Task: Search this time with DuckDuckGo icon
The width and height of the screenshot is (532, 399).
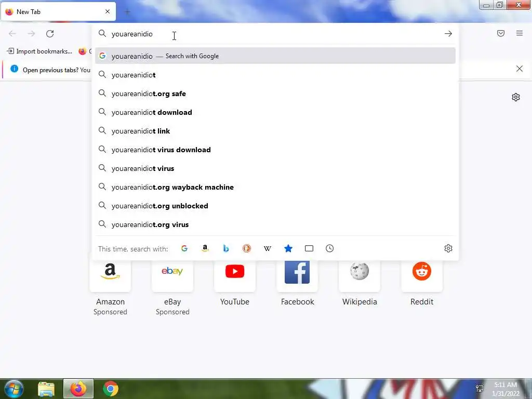Action: click(247, 248)
